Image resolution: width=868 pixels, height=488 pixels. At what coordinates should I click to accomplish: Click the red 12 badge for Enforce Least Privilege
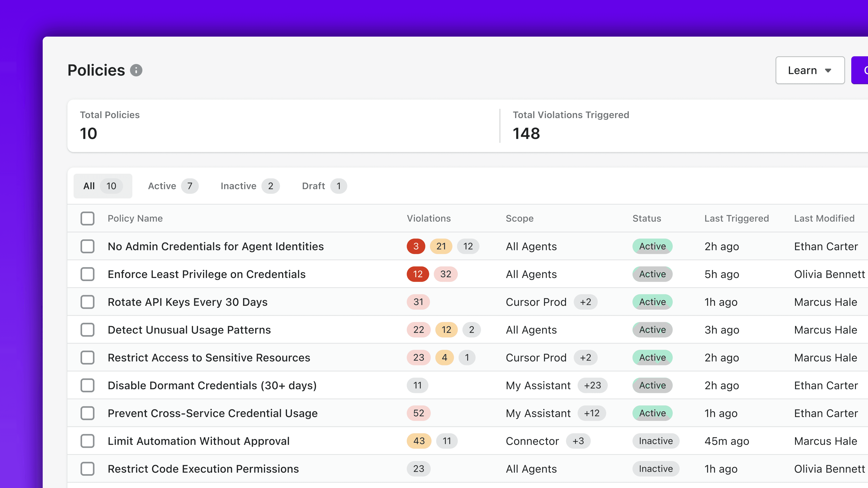click(x=418, y=274)
